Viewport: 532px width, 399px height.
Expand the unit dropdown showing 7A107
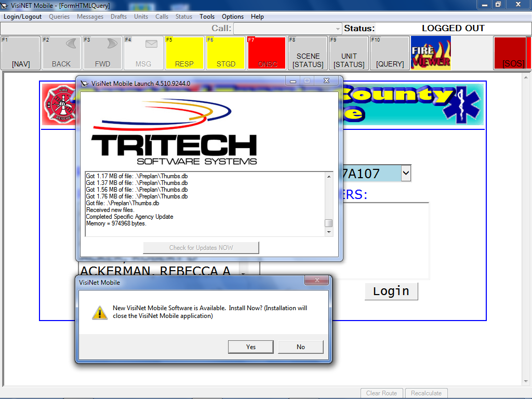[x=406, y=174]
